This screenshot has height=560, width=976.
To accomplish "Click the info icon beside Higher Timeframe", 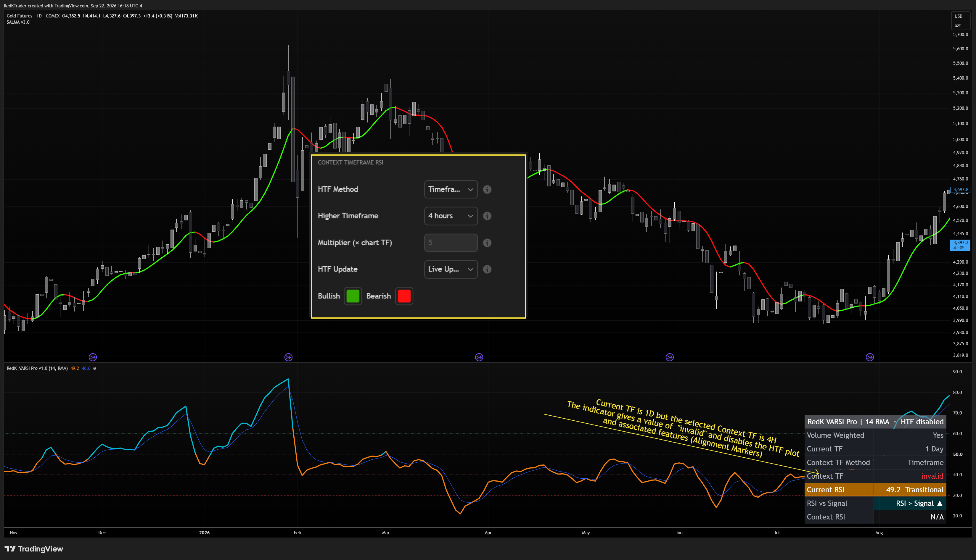I will click(x=487, y=216).
